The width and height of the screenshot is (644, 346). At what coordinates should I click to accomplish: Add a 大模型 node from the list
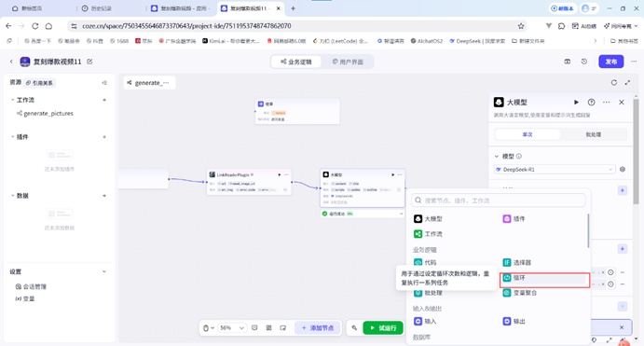click(428, 219)
